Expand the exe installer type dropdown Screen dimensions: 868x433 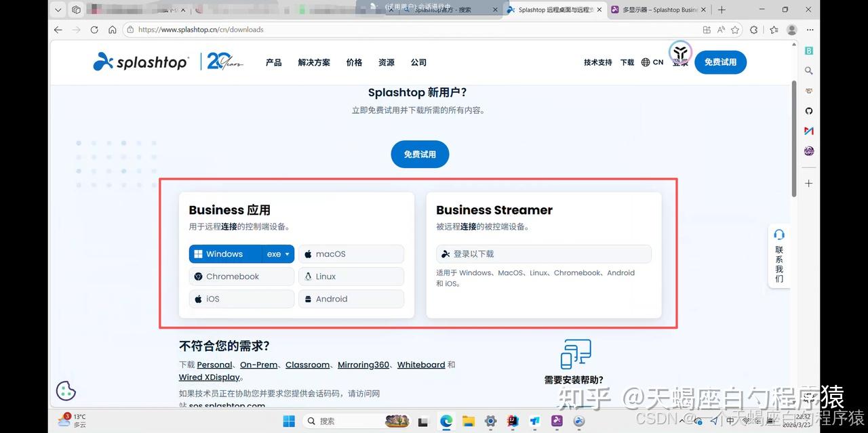(278, 254)
